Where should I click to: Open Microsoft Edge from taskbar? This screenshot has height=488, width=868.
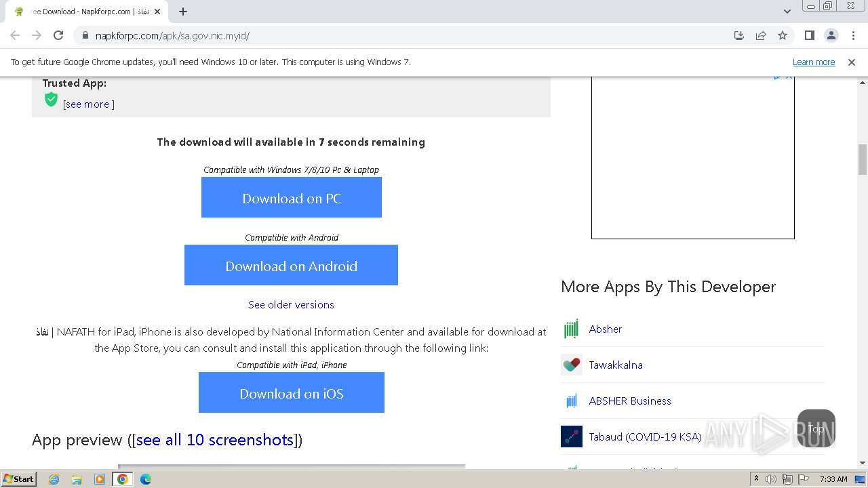tap(145, 479)
